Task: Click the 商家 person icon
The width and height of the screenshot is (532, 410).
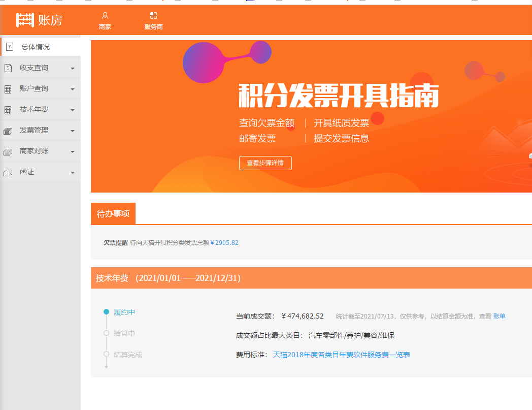Action: tap(105, 16)
